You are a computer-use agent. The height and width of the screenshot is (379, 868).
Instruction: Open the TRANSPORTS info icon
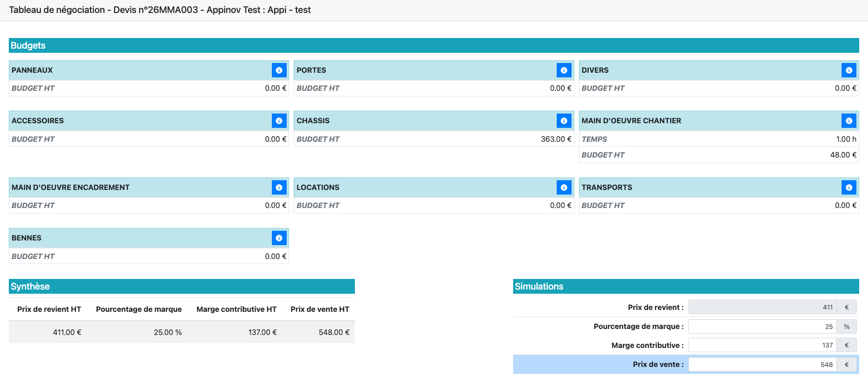[x=849, y=188]
